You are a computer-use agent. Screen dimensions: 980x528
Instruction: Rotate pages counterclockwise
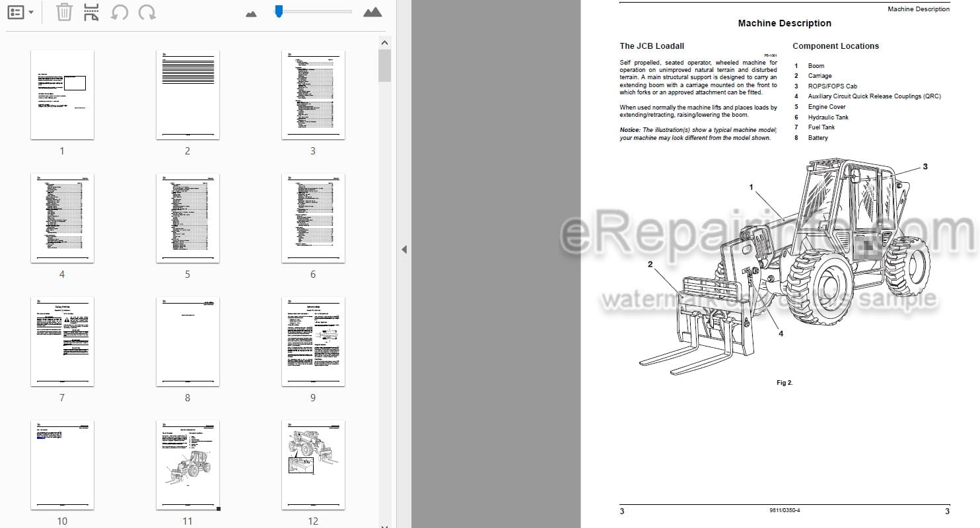pyautogui.click(x=119, y=12)
